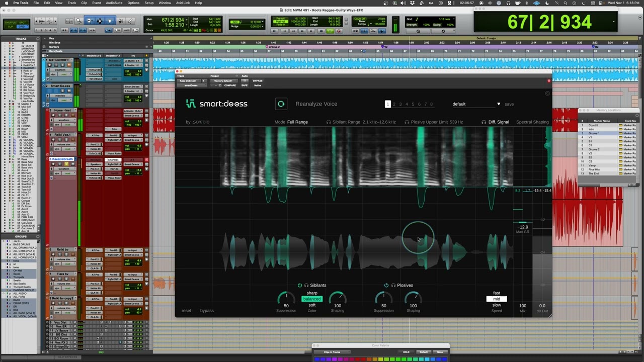The image size is (644, 362).
Task: Click the Stop transport button
Action: point(321,31)
